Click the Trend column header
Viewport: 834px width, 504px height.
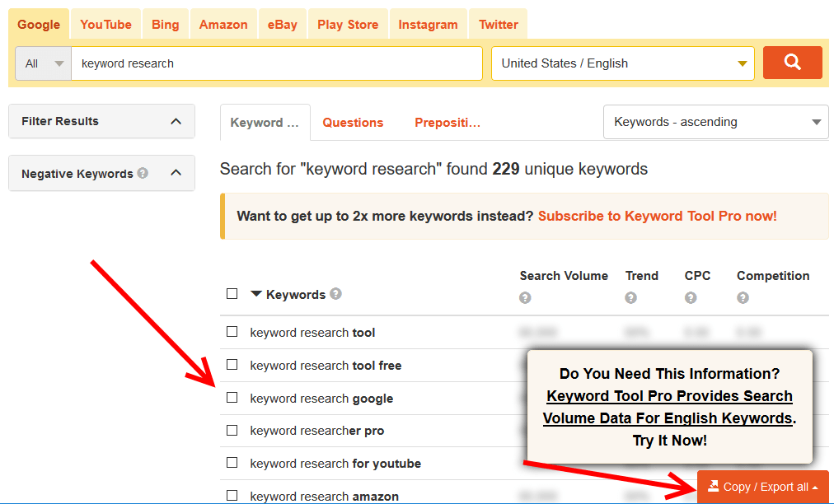point(642,276)
